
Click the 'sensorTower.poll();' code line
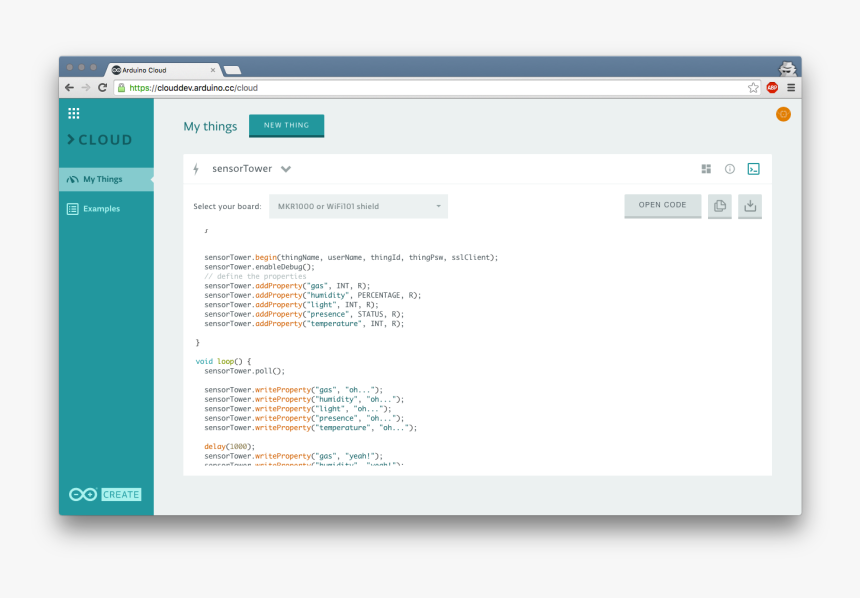click(x=245, y=371)
